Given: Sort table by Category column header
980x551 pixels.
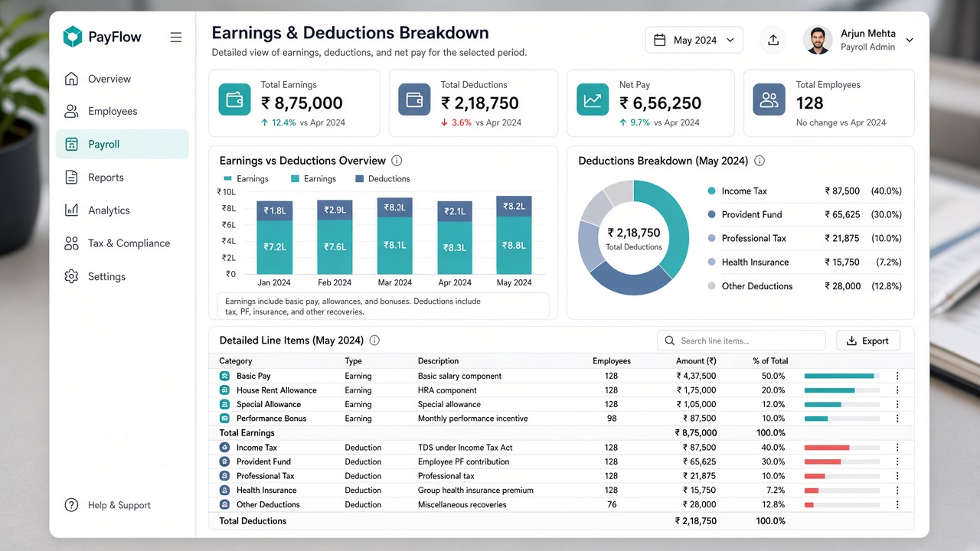Looking at the screenshot, I should click(236, 361).
